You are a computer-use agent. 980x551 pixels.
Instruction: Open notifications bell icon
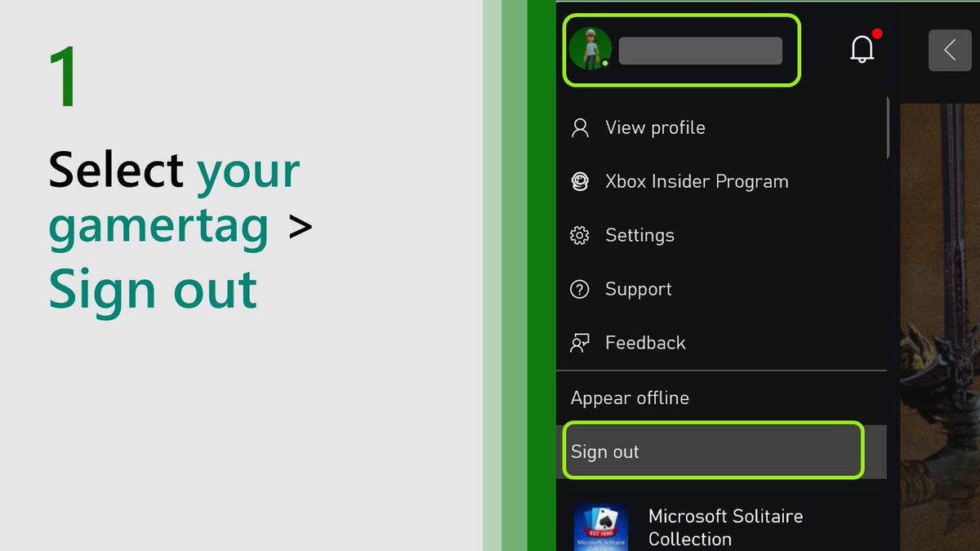(862, 50)
